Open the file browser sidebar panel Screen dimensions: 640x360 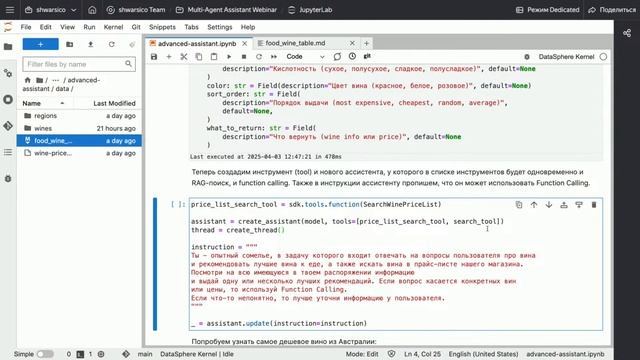click(8, 47)
